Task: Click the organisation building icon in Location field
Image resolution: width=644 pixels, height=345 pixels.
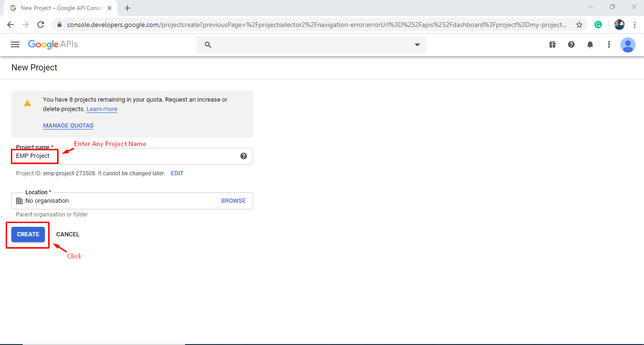Action: coord(19,200)
